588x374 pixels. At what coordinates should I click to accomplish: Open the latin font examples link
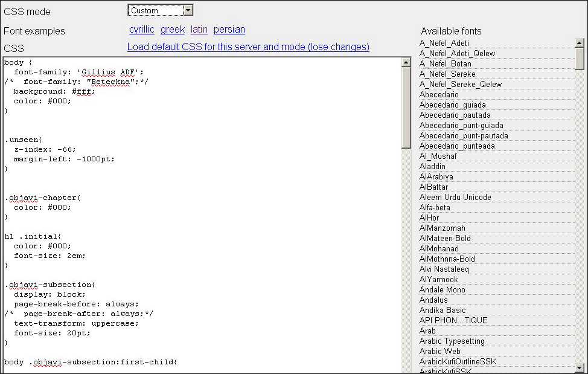coord(199,29)
